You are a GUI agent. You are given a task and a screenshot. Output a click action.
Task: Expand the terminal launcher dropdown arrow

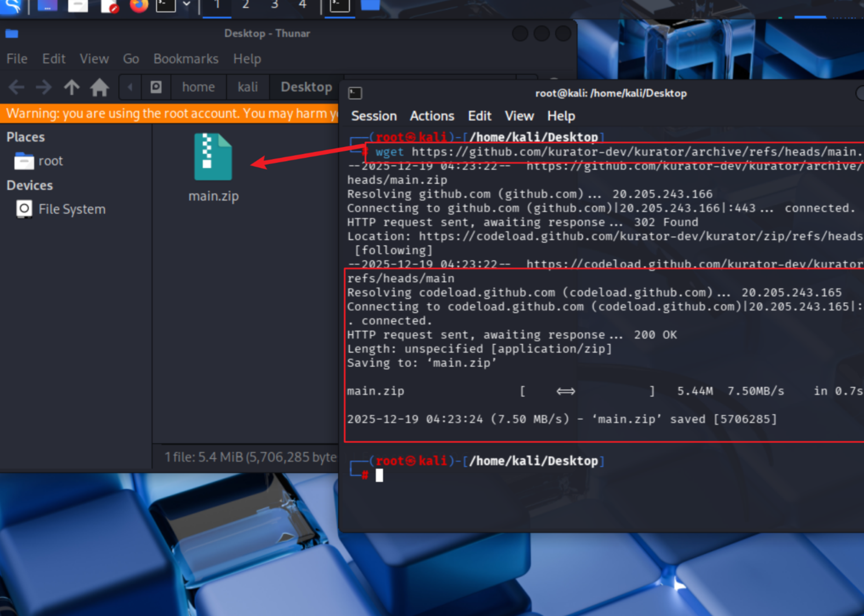pos(186,5)
